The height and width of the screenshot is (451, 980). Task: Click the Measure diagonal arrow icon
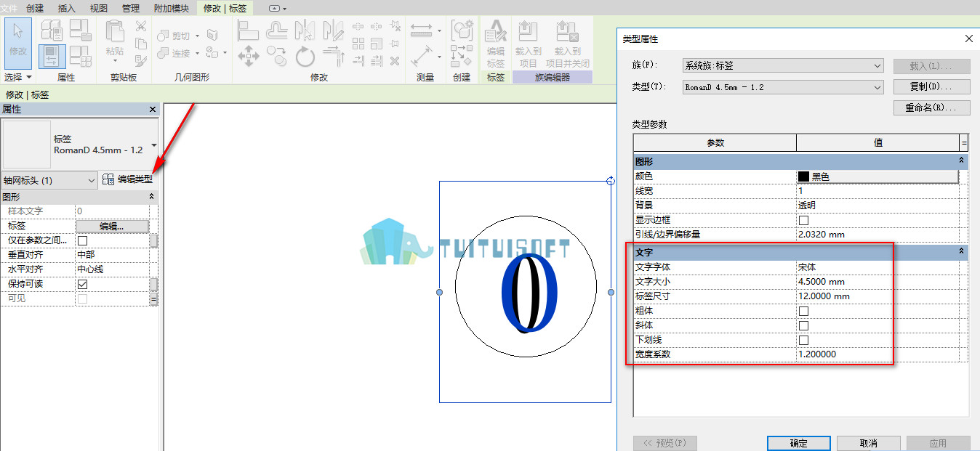point(422,56)
